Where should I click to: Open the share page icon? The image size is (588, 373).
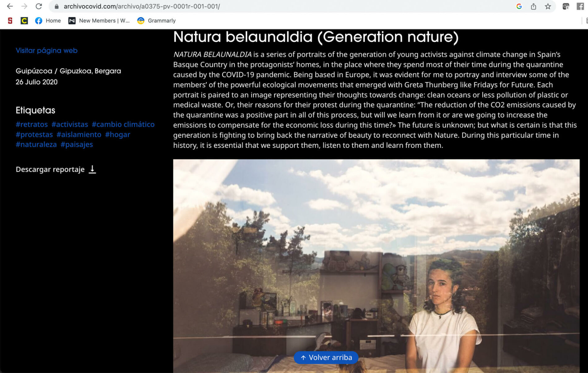coord(534,6)
